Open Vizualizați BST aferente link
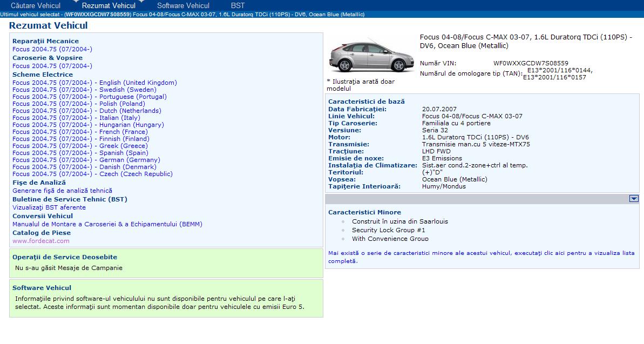Image resolution: width=644 pixels, height=344 pixels. point(49,207)
